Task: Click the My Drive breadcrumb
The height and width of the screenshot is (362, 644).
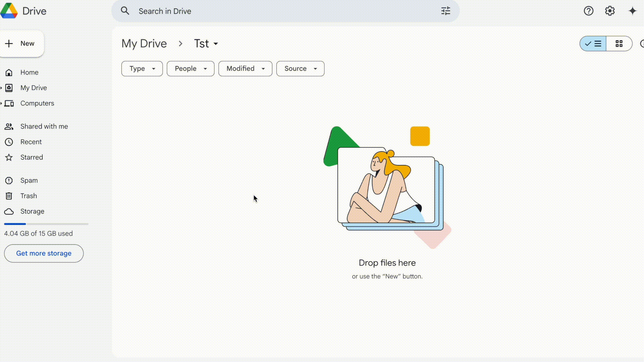Action: [144, 44]
